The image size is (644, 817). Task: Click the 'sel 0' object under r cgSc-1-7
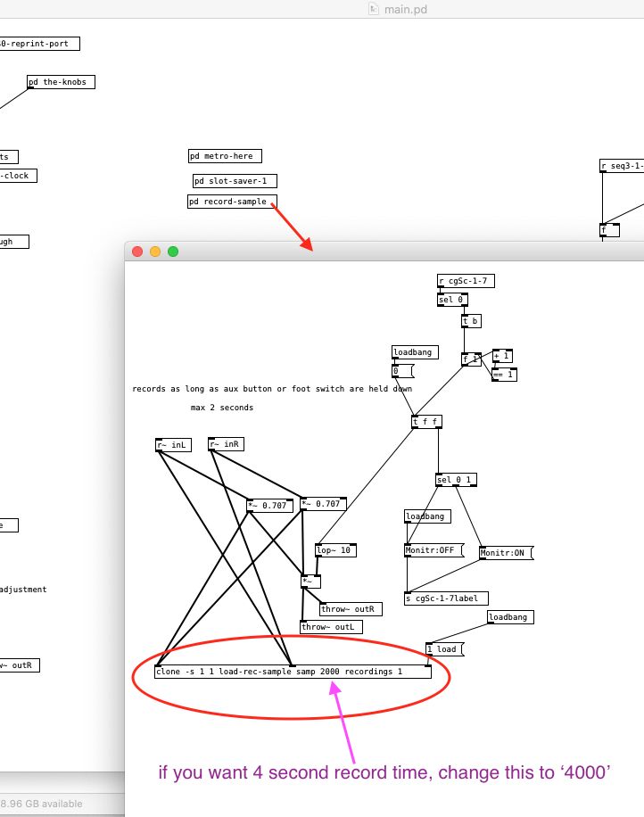click(x=452, y=300)
